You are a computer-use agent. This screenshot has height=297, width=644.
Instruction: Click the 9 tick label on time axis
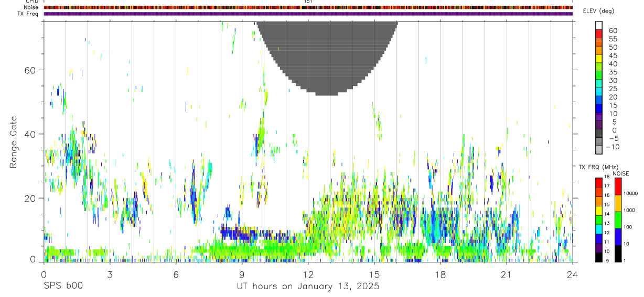click(242, 275)
